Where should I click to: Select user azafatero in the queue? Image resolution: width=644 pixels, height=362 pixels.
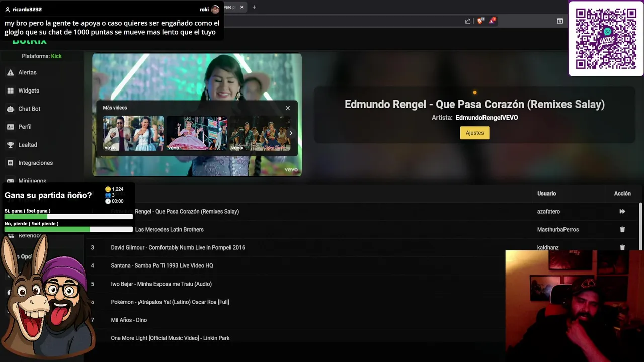click(x=548, y=212)
